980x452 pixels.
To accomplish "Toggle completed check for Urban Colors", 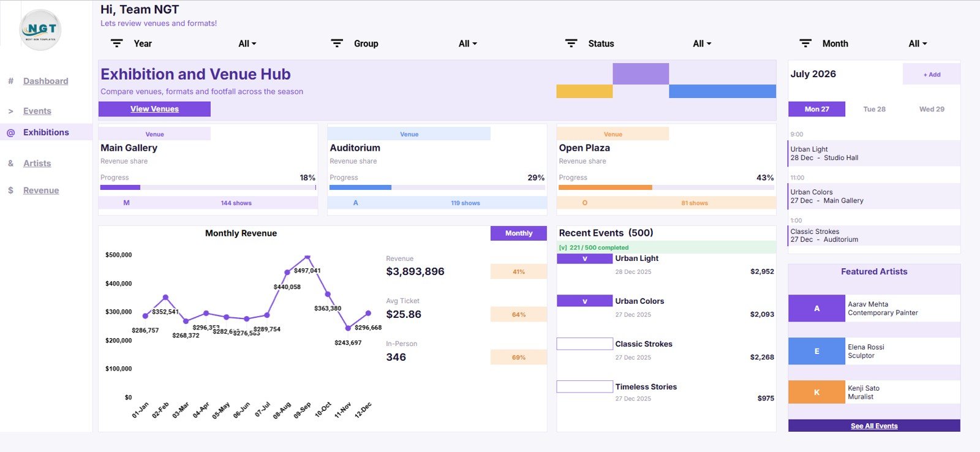I will 584,301.
